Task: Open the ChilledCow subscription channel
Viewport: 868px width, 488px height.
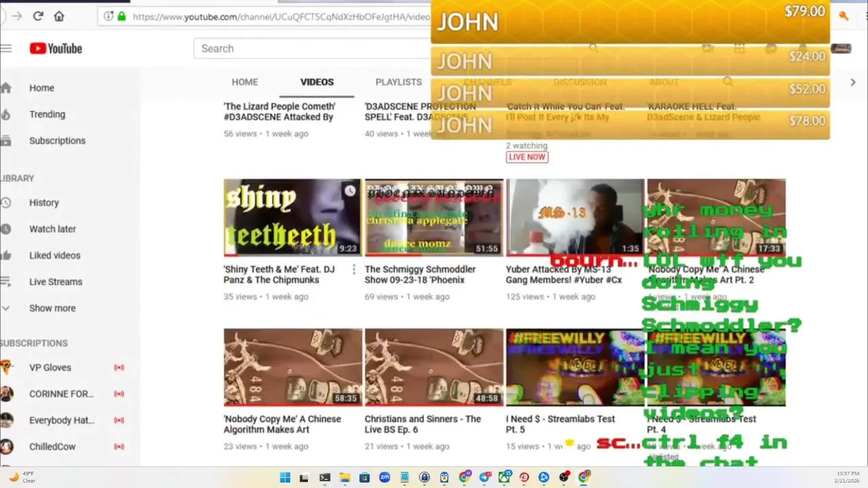Action: [x=52, y=446]
